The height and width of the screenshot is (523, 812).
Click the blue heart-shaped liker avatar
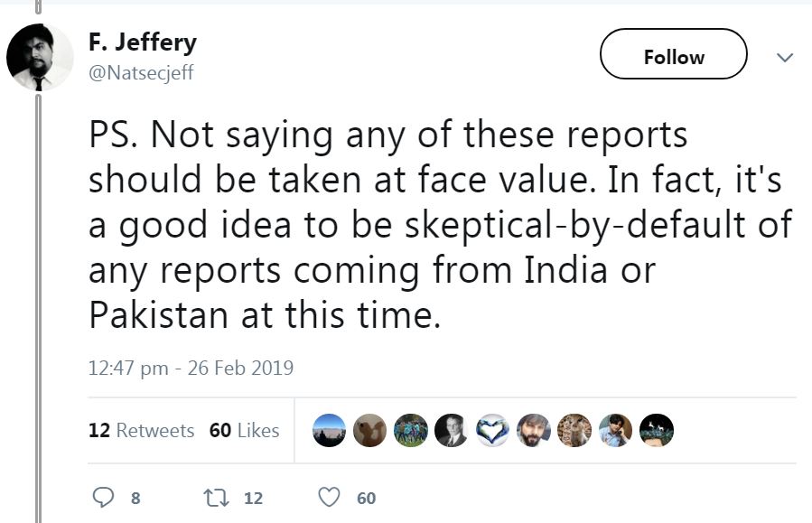point(492,431)
